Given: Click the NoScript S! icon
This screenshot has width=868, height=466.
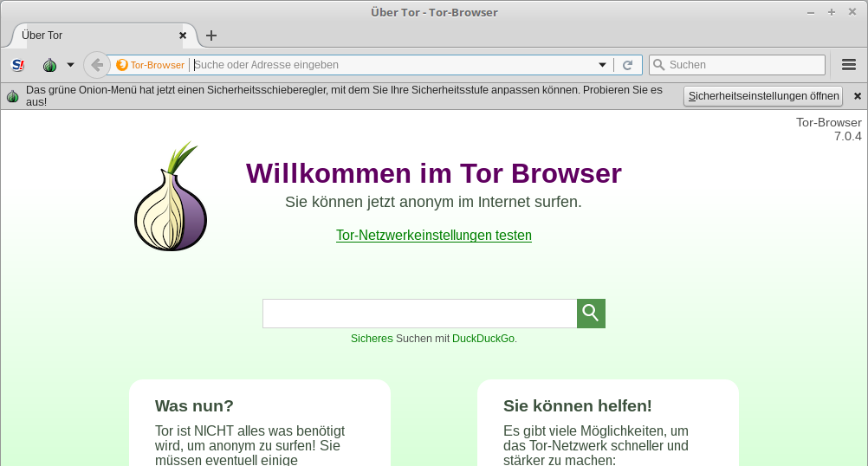Looking at the screenshot, I should pos(18,65).
